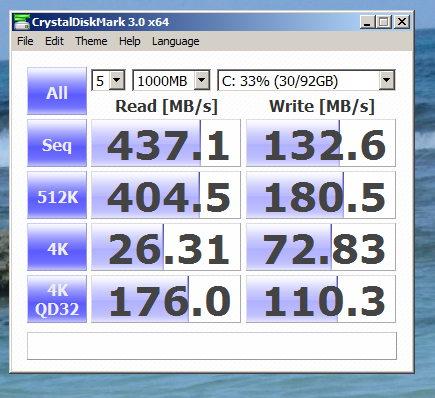435x398 pixels.
Task: Click the 4K write result 72.83
Action: click(321, 247)
